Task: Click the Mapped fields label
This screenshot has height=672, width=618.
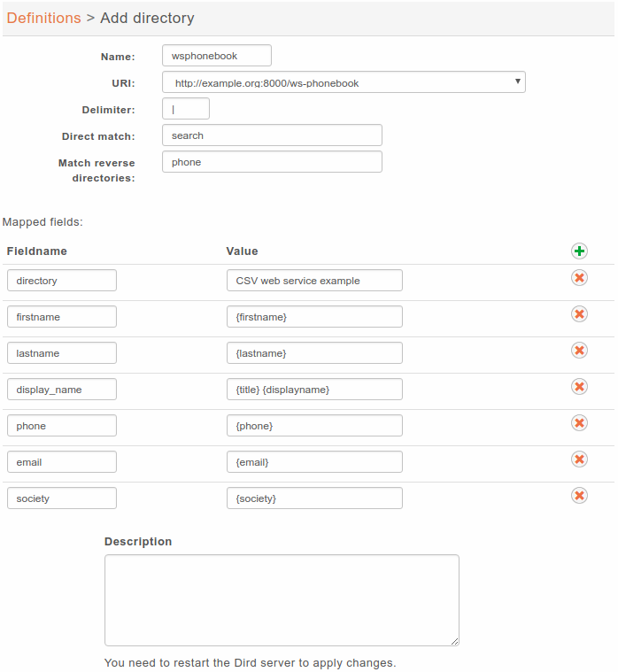Action: 42,222
